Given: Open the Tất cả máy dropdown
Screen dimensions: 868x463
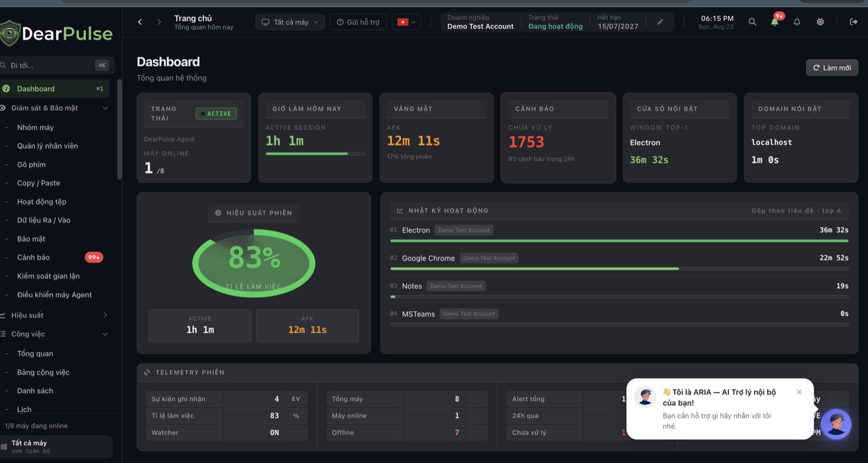Looking at the screenshot, I should 290,22.
